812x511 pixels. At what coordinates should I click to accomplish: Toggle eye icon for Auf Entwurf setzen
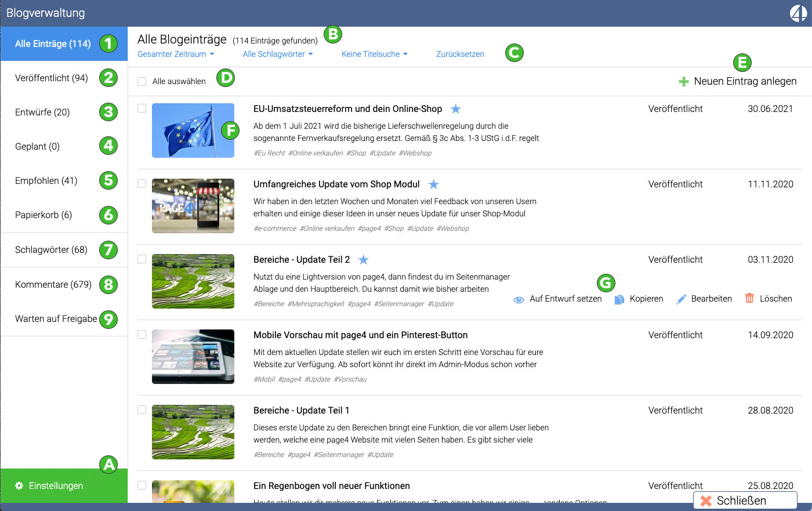[519, 299]
